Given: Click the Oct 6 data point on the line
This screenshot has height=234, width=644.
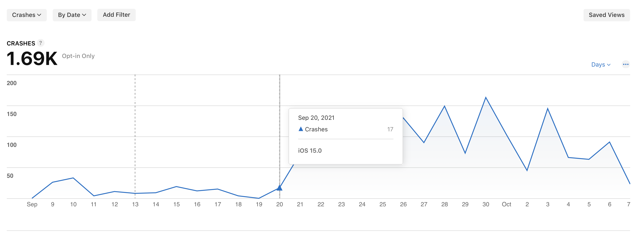Looking at the screenshot, I should (610, 142).
